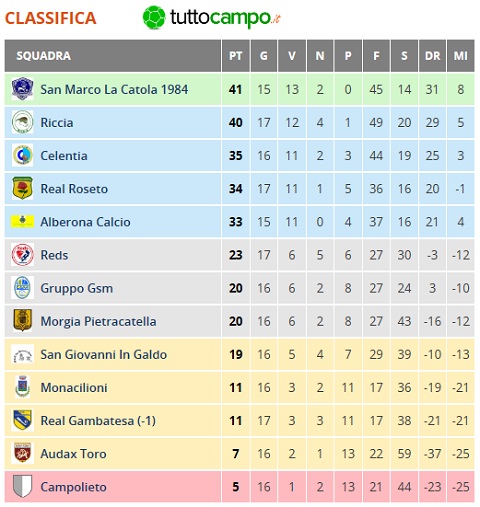Click the Reds team emblem
Screen dimensions: 480x507
(22, 255)
